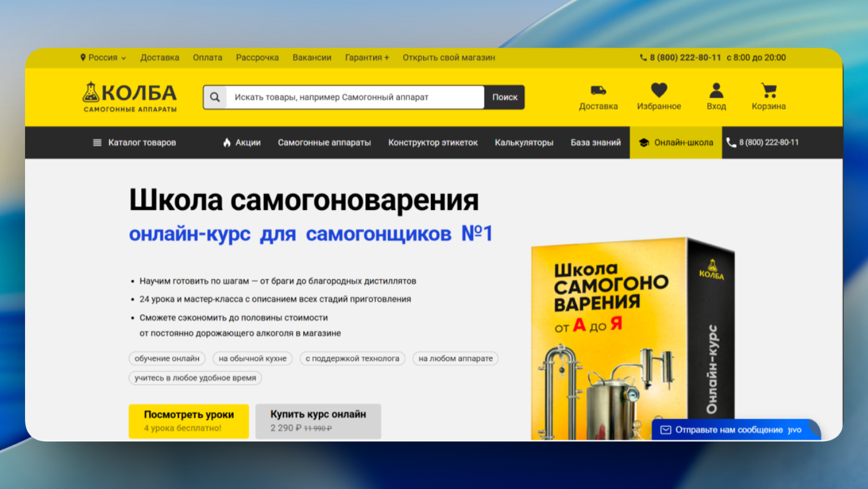868x489 pixels.
Task: Click the Поиск button
Action: tap(505, 97)
